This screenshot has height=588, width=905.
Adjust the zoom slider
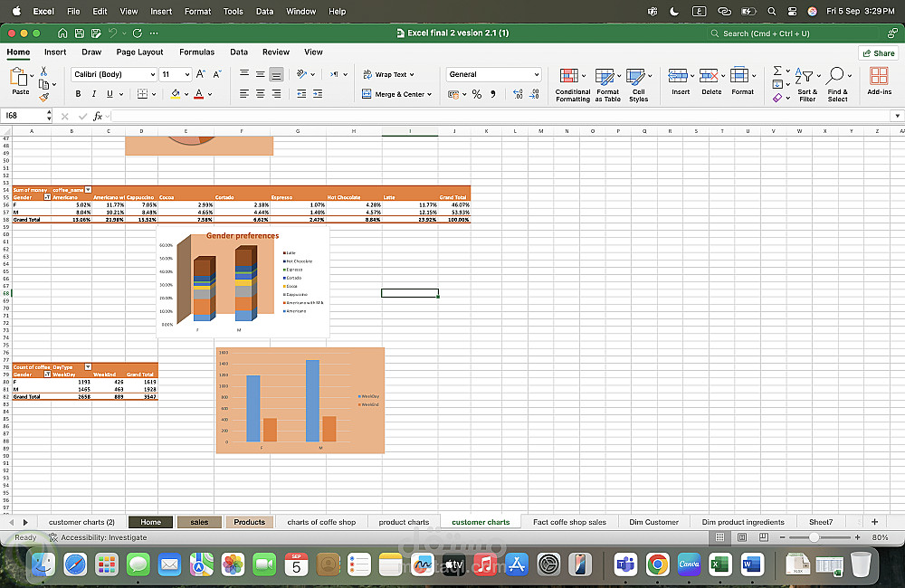[814, 537]
